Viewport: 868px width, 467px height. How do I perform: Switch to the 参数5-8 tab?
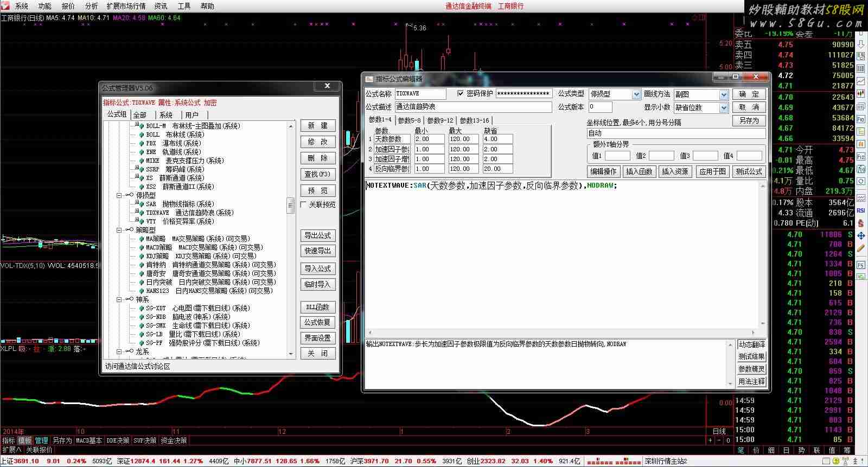coord(409,120)
